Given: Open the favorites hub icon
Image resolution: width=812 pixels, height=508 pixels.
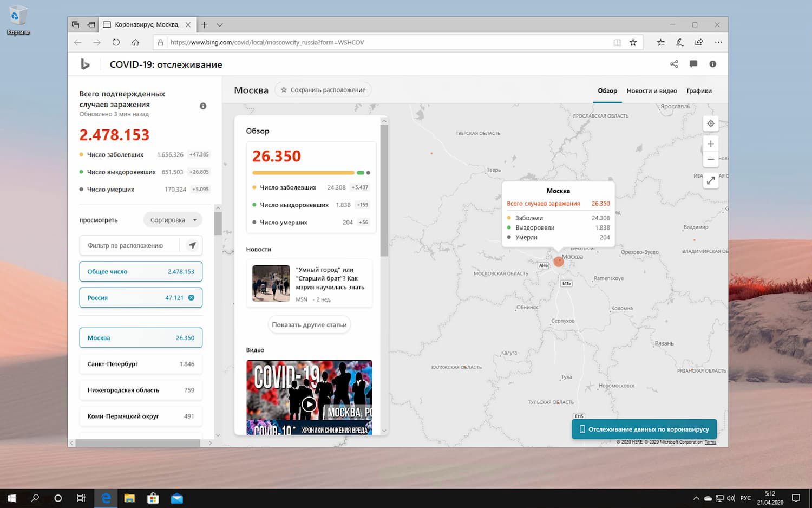Looking at the screenshot, I should pos(660,42).
